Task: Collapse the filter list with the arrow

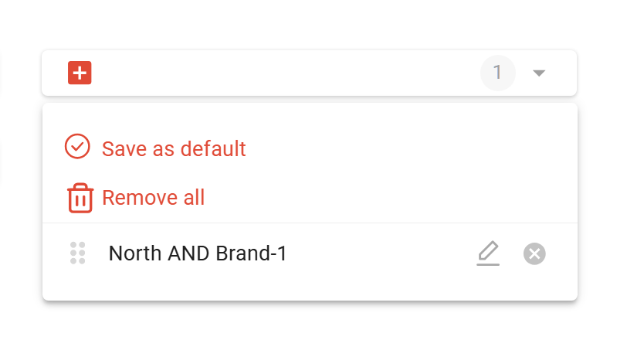Action: pos(539,73)
